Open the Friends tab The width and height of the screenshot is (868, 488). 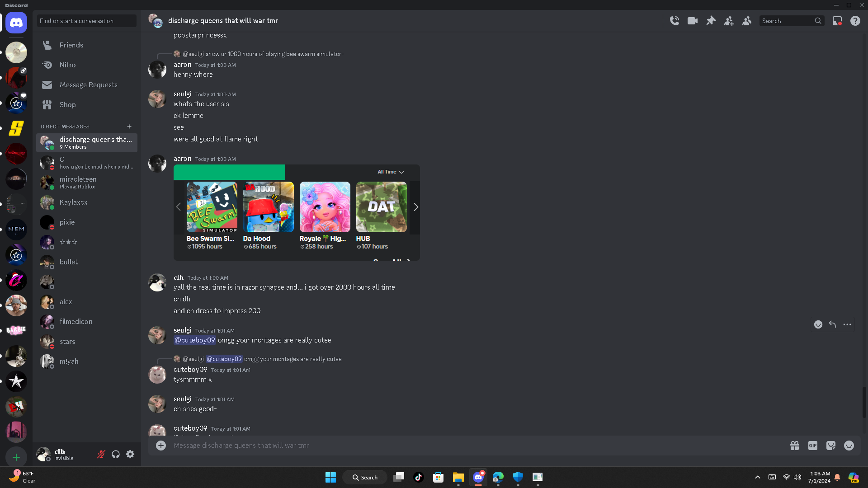tap(87, 45)
